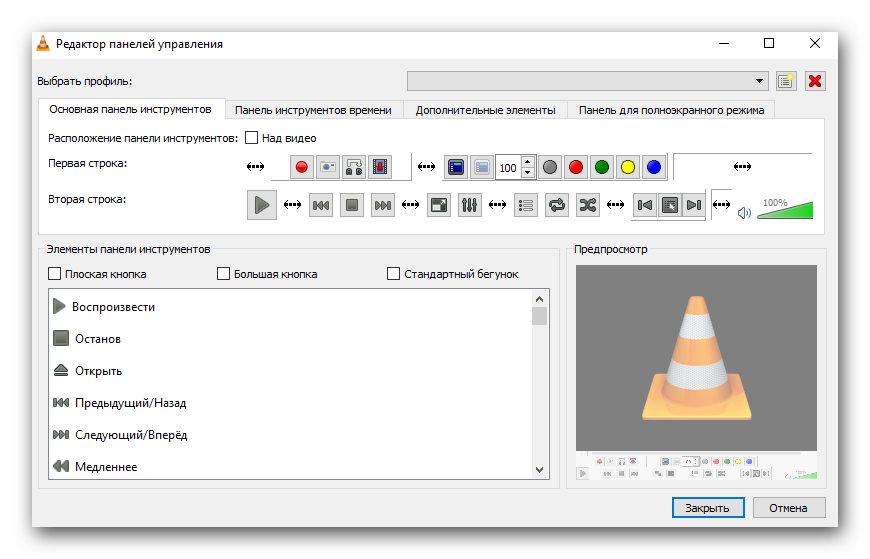870x559 pixels.
Task: Click the large Play button in second row
Action: coord(261,205)
